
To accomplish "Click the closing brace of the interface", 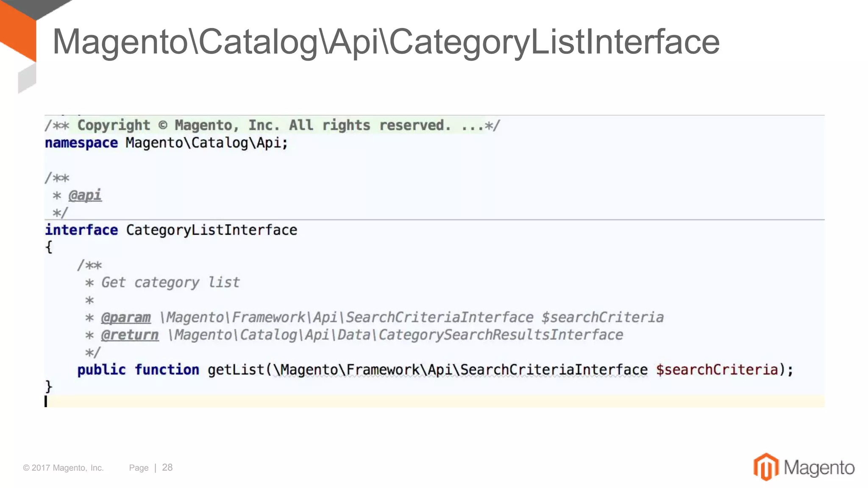I will (49, 387).
